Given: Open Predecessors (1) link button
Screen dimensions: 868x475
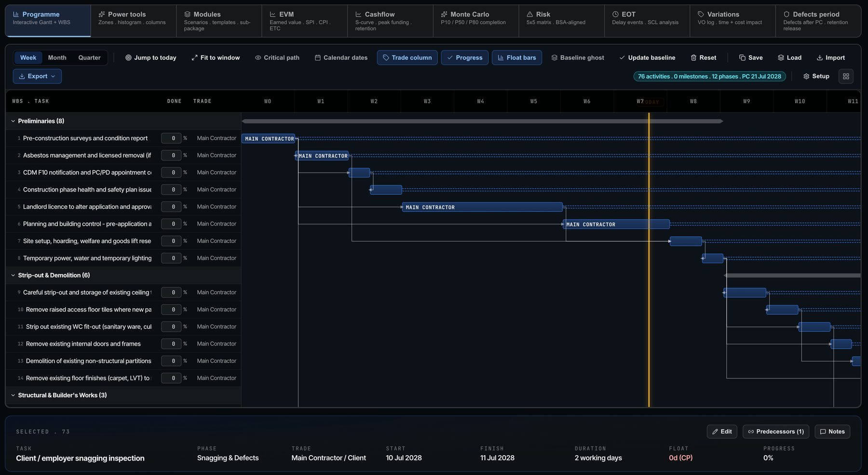Looking at the screenshot, I should (775, 432).
